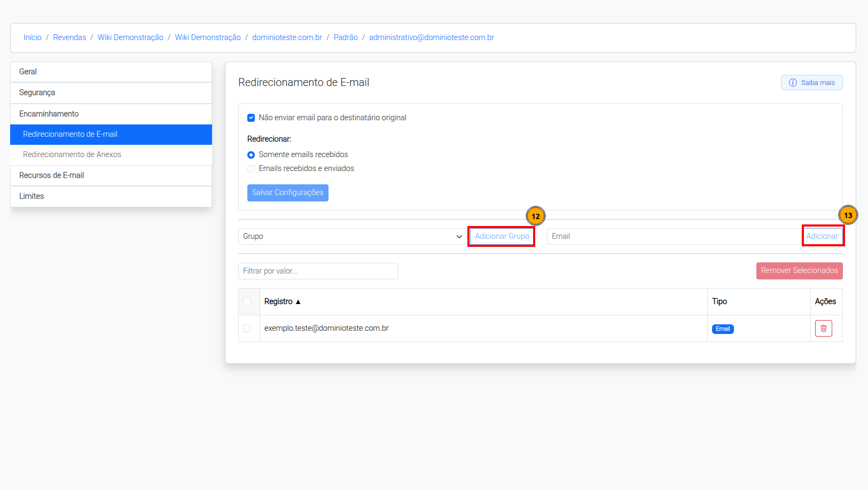Check the exemplo.teste@dominioteste.com.br row checkbox
The height and width of the screenshot is (490, 868).
pos(247,328)
